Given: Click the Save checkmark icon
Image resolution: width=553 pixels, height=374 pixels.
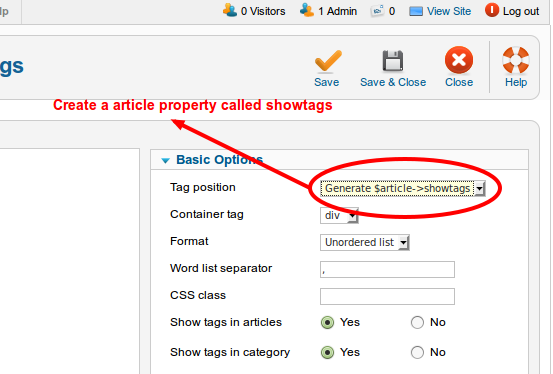Looking at the screenshot, I should point(328,61).
